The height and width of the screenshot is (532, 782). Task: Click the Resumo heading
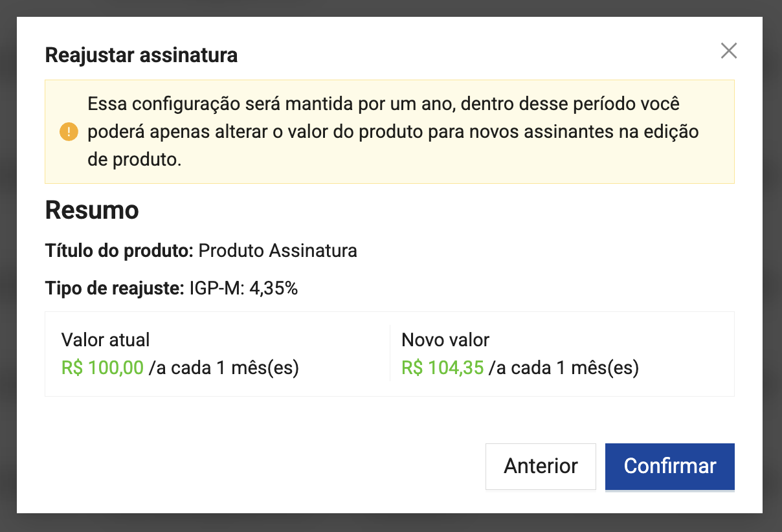coord(92,210)
